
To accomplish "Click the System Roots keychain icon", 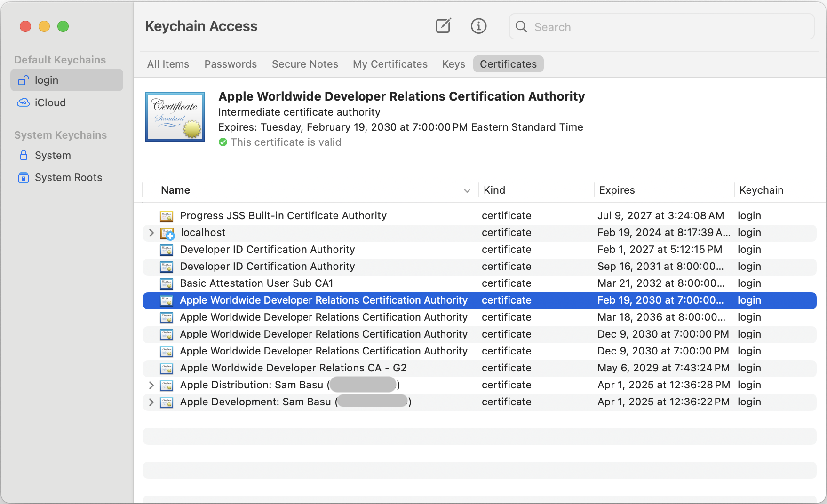I will [24, 177].
